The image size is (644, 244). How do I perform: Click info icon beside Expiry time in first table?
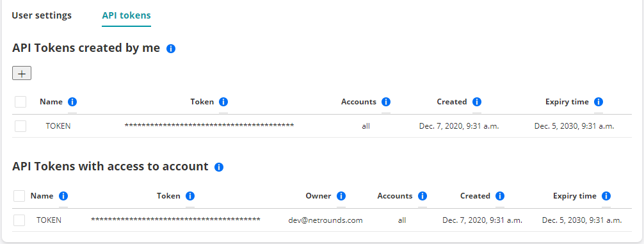pyautogui.click(x=599, y=102)
